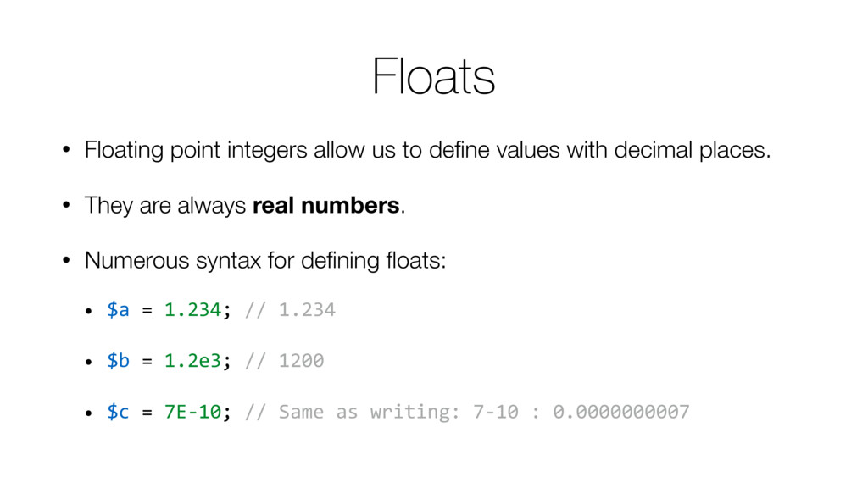Image resolution: width=868 pixels, height=488 pixels.
Task: Click the words "decimal places" in first bullet
Action: [693, 150]
